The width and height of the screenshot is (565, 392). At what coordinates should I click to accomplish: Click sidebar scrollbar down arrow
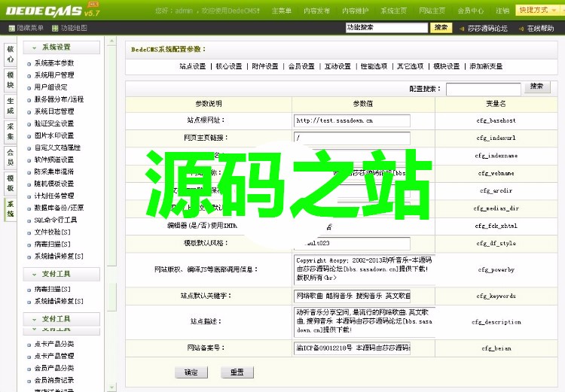click(111, 388)
